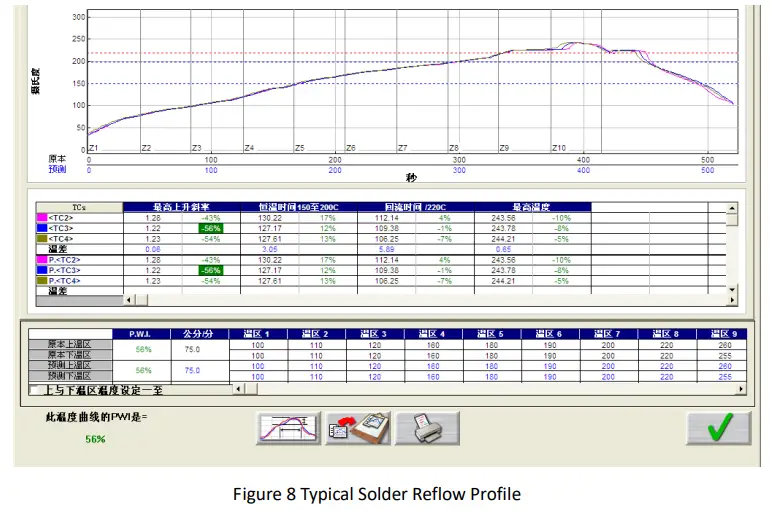Click the <TC2> row label

(61, 218)
